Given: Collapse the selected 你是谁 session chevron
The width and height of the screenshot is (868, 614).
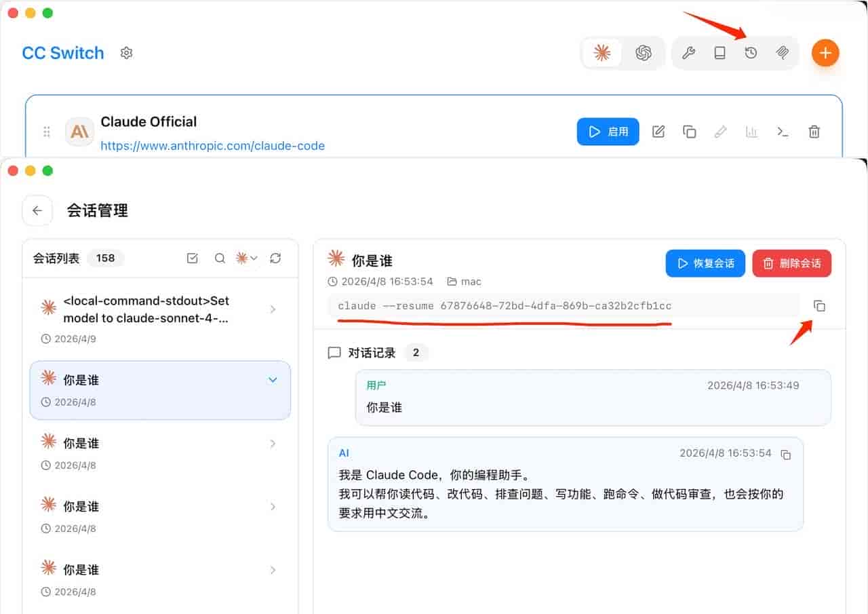Looking at the screenshot, I should click(x=273, y=380).
